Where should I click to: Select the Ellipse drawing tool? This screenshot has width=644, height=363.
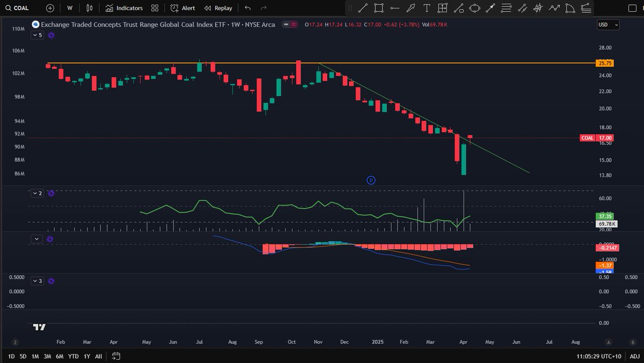pos(474,8)
